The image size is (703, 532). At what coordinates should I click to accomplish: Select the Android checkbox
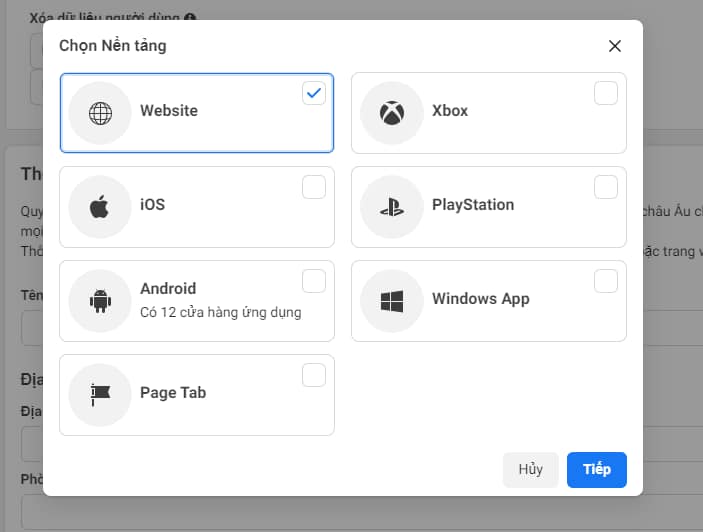pyautogui.click(x=314, y=281)
